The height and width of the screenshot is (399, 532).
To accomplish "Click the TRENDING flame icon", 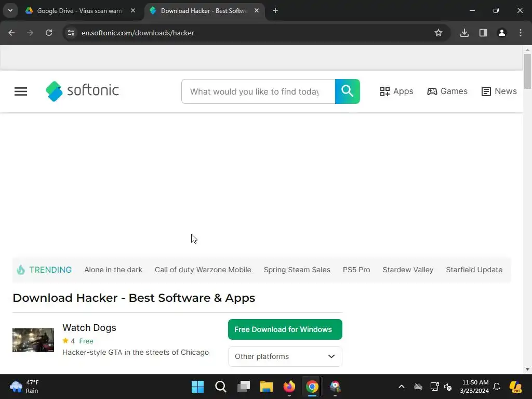I will tap(21, 270).
